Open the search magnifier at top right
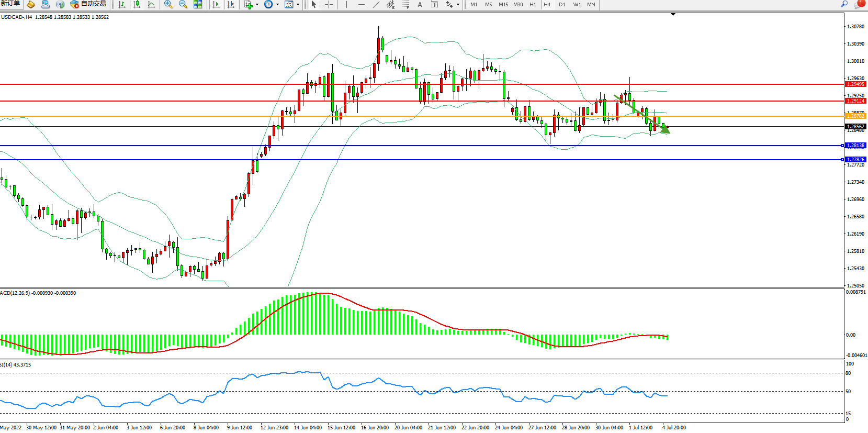Image resolution: width=868 pixels, height=433 pixels. tap(844, 4)
